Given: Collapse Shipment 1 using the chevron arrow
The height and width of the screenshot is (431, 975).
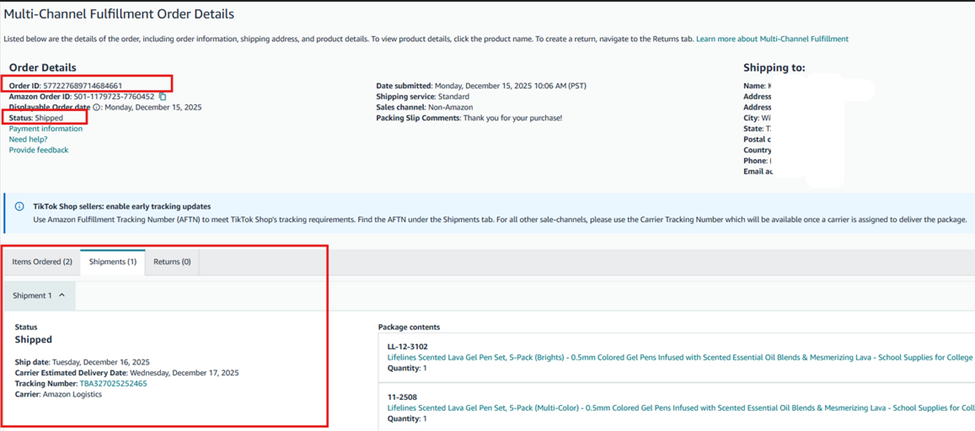Looking at the screenshot, I should point(62,296).
